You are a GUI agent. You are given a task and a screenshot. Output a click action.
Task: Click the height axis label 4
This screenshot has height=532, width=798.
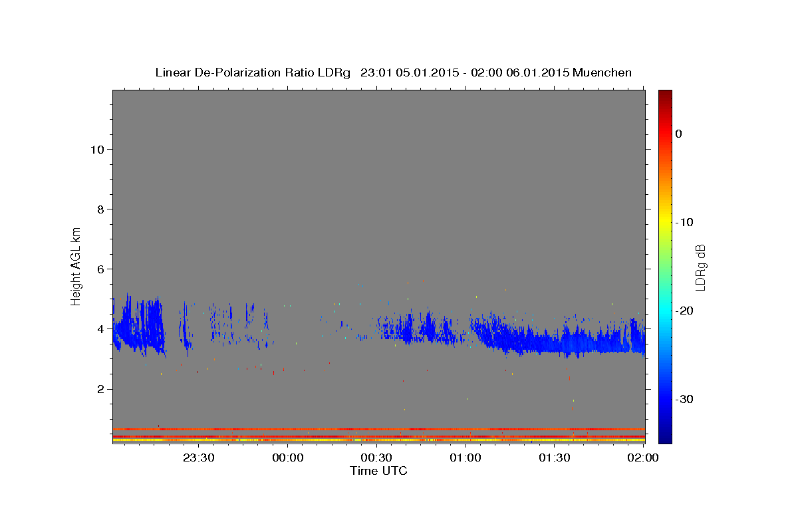(x=100, y=329)
